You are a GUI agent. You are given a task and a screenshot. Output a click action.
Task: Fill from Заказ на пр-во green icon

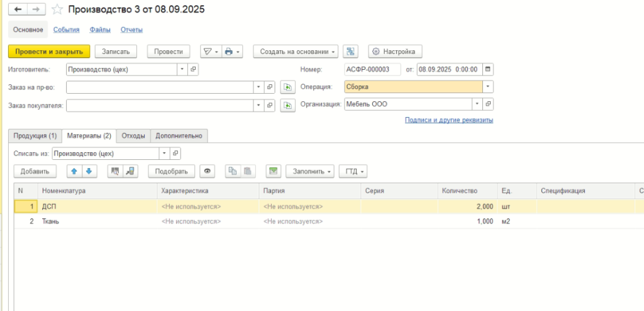coord(288,88)
